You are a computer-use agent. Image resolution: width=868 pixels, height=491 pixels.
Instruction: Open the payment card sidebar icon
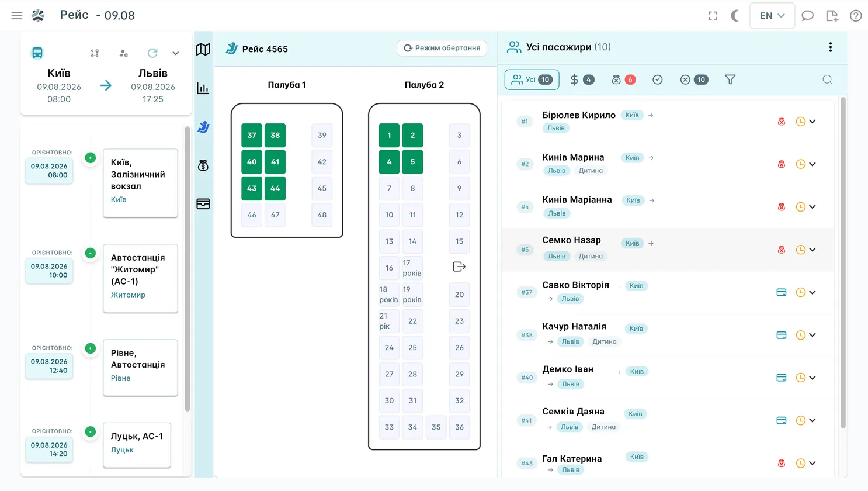click(x=203, y=204)
